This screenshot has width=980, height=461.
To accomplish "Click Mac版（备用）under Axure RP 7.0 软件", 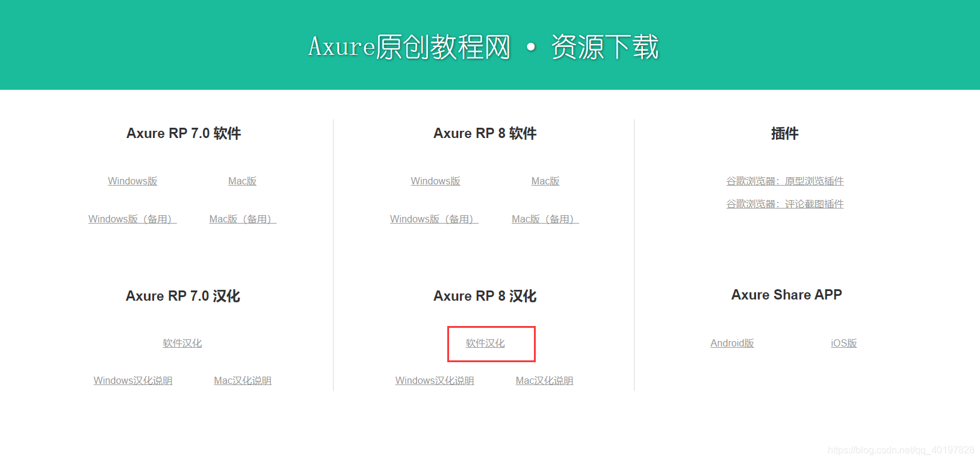I will (243, 219).
